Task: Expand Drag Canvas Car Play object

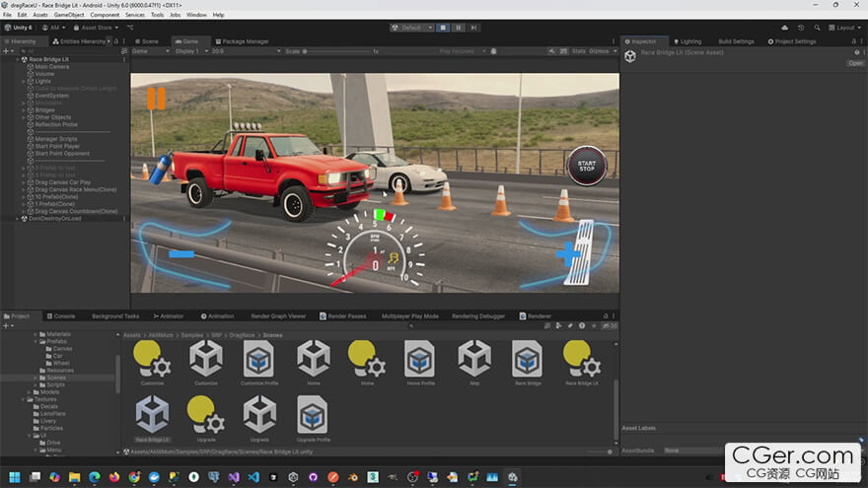Action: (x=24, y=182)
